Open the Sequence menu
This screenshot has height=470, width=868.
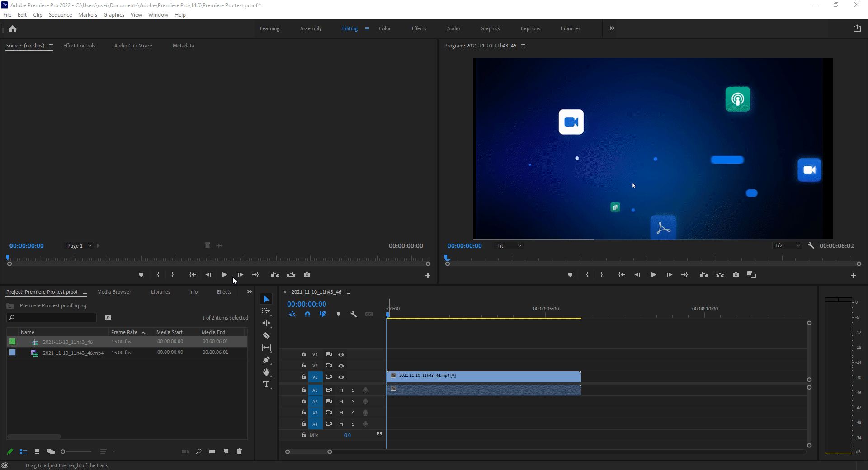pyautogui.click(x=60, y=15)
